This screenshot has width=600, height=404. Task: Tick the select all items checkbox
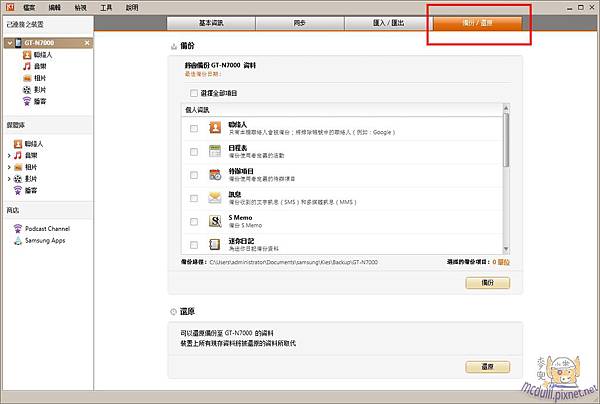point(194,93)
